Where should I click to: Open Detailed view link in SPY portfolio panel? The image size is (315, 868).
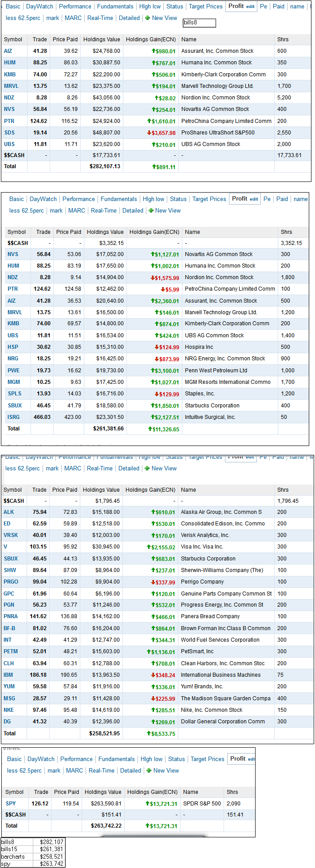(131, 770)
